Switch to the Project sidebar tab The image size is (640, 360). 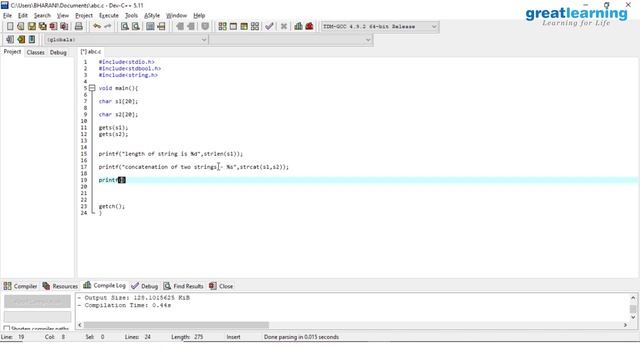click(12, 52)
